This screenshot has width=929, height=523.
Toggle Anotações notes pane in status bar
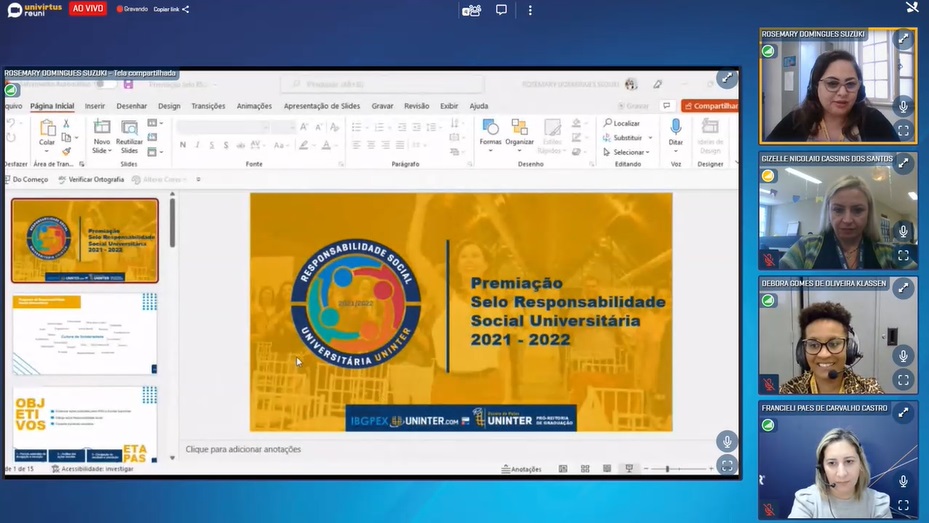tap(521, 469)
